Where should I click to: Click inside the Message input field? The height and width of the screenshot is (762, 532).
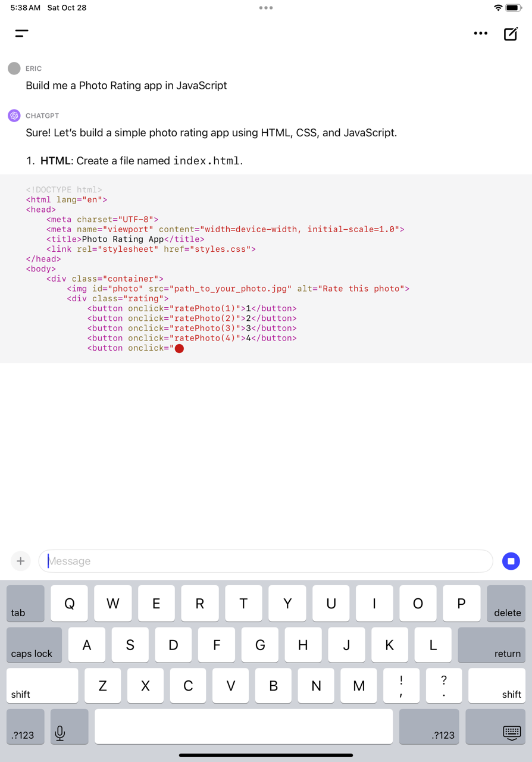[x=265, y=561]
